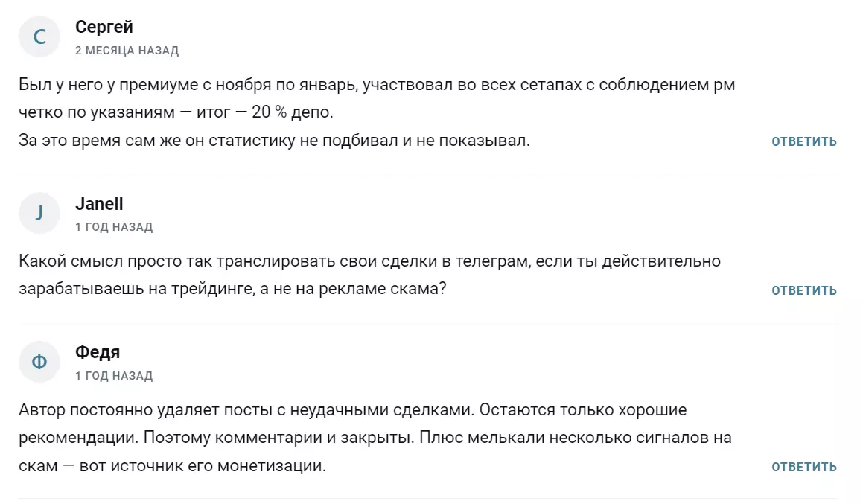Reply to Сергей's comment via ОТВЕТИТЬ
Screen dimensions: 863x504
(804, 142)
